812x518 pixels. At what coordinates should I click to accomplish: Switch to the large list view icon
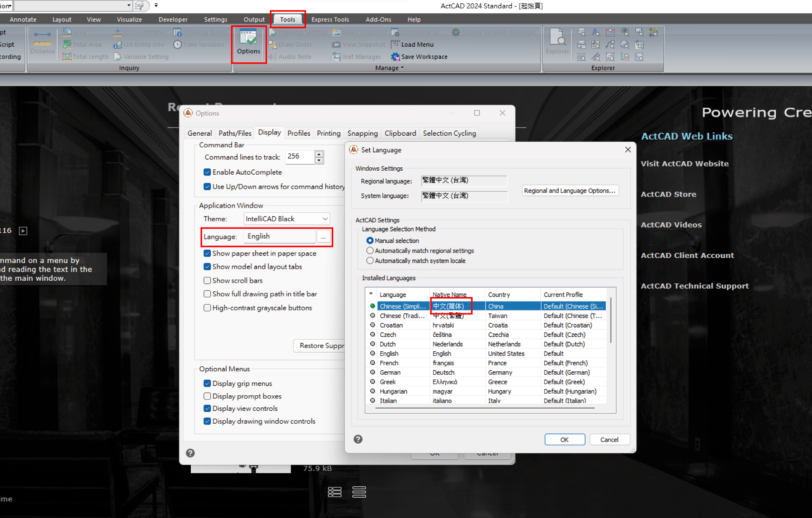point(335,492)
